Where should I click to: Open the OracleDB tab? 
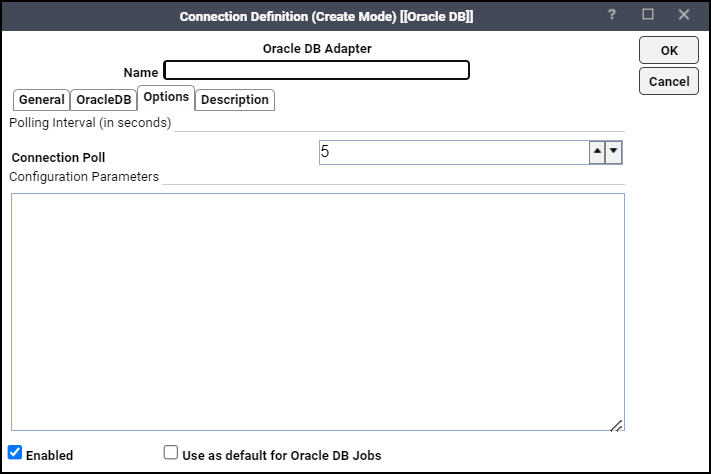point(104,99)
